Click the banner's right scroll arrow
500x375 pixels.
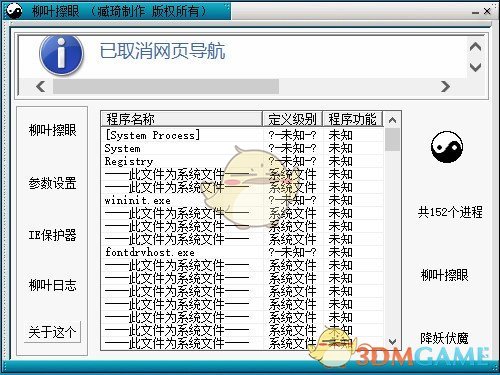point(445,86)
